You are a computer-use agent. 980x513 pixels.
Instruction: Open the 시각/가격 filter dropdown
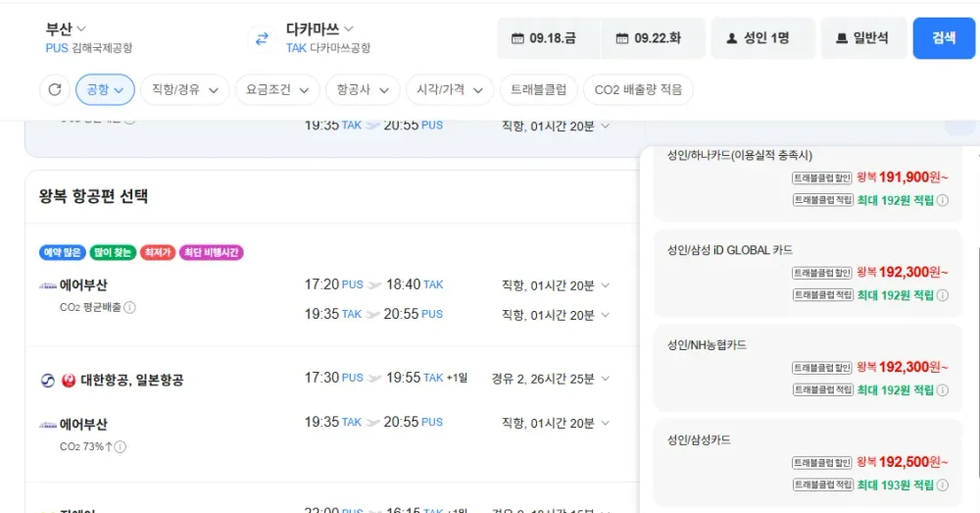tap(450, 89)
